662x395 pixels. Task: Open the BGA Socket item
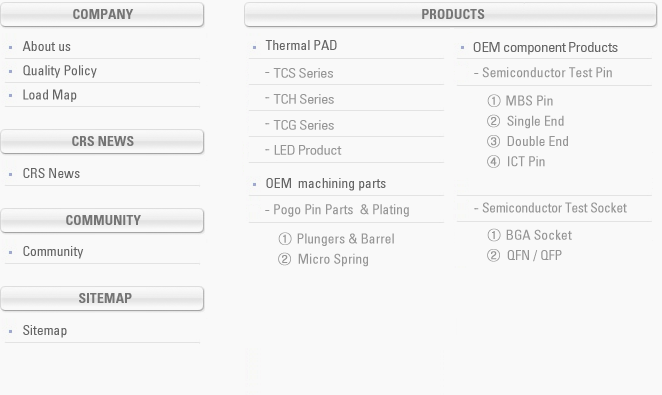539,235
